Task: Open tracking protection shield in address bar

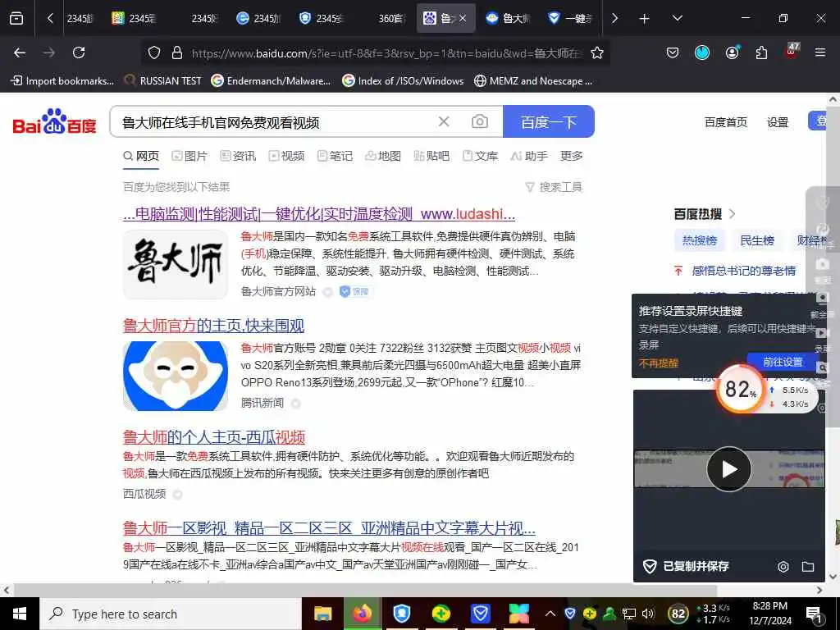Action: pyautogui.click(x=154, y=52)
